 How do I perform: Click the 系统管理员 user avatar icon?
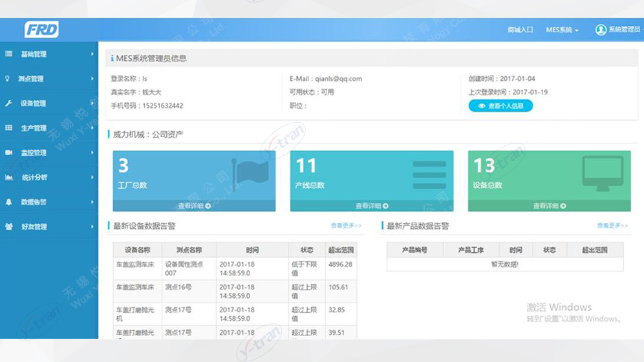(x=601, y=30)
